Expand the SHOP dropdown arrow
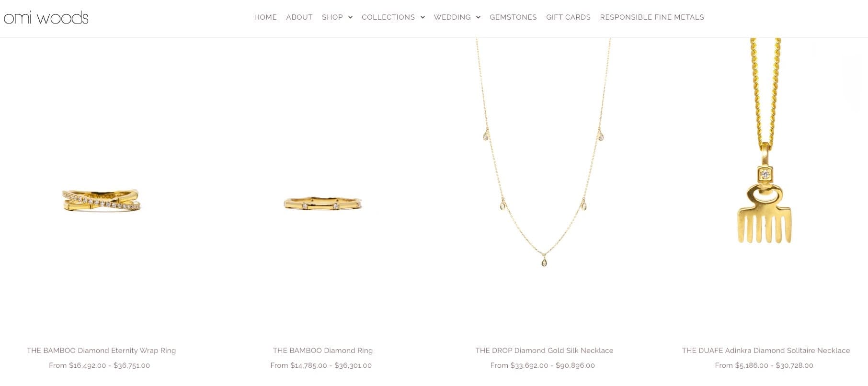The width and height of the screenshot is (868, 386). click(350, 17)
